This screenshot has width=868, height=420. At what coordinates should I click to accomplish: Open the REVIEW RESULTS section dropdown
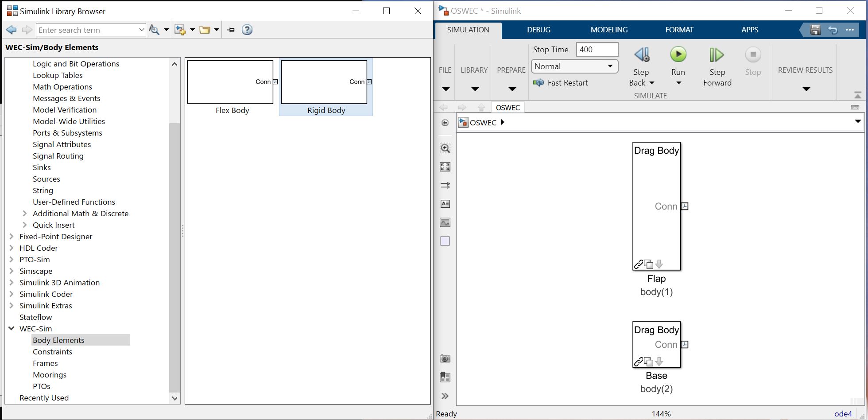click(806, 89)
